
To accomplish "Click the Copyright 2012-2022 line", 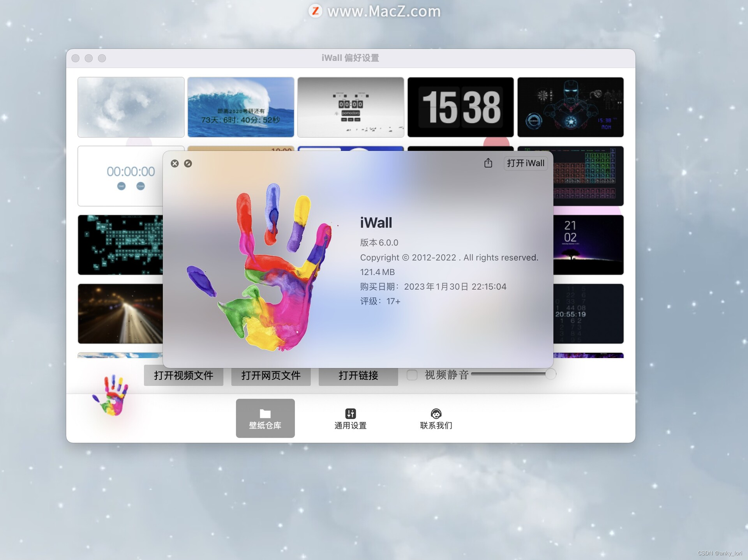I will point(449,258).
